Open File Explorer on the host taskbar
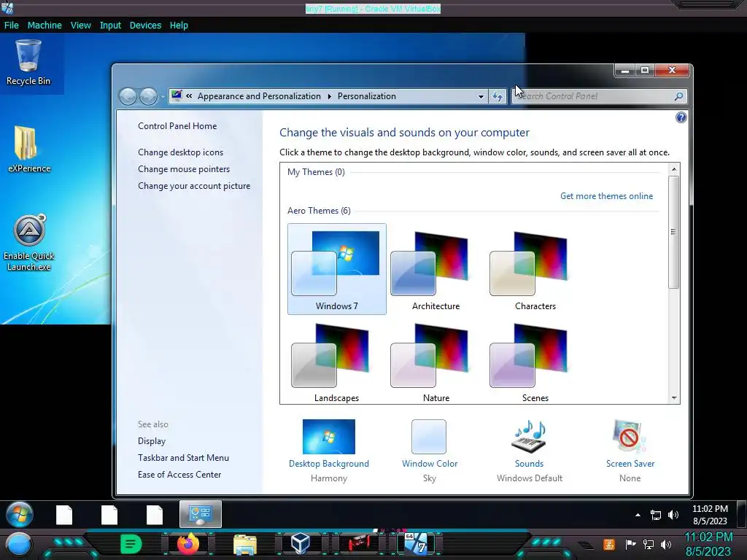Image resolution: width=747 pixels, height=560 pixels. 245,545
